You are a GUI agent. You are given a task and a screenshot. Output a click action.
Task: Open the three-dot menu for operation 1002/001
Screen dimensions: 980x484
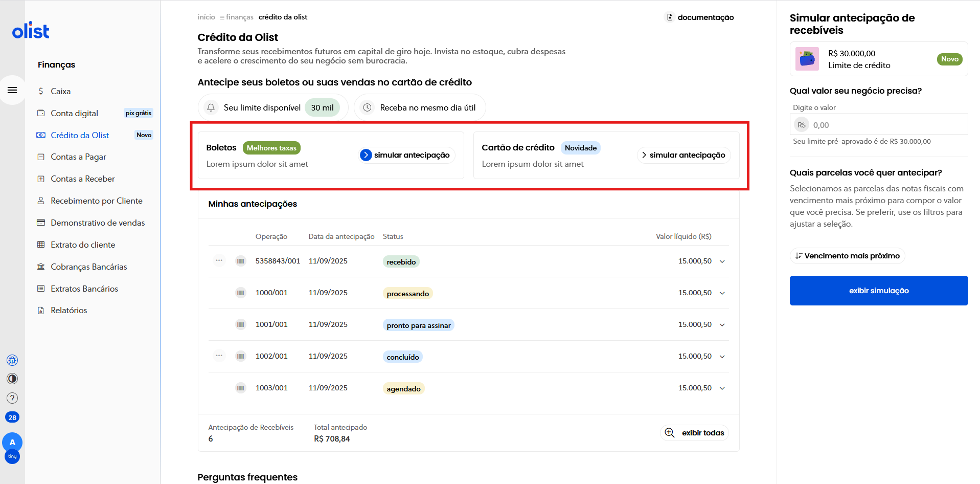tap(219, 356)
